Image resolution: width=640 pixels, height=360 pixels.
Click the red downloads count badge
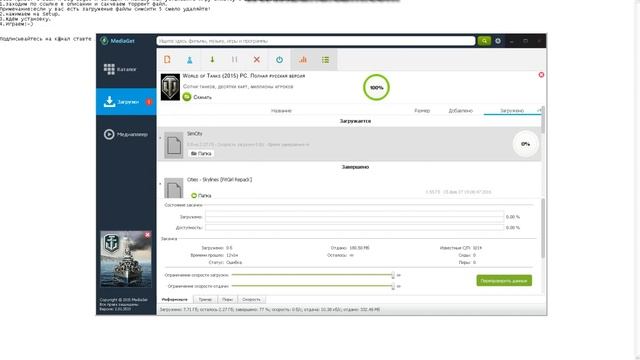tap(149, 102)
